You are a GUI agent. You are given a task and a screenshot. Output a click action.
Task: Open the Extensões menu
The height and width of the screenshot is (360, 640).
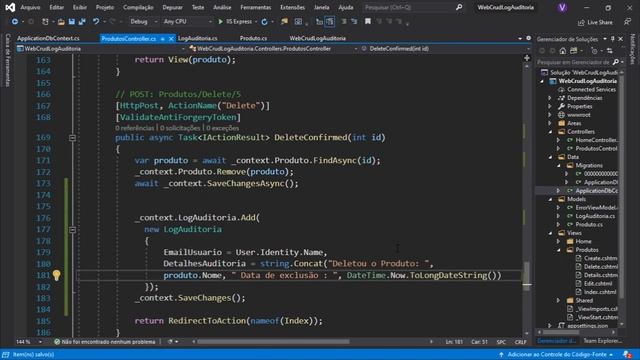292,7
